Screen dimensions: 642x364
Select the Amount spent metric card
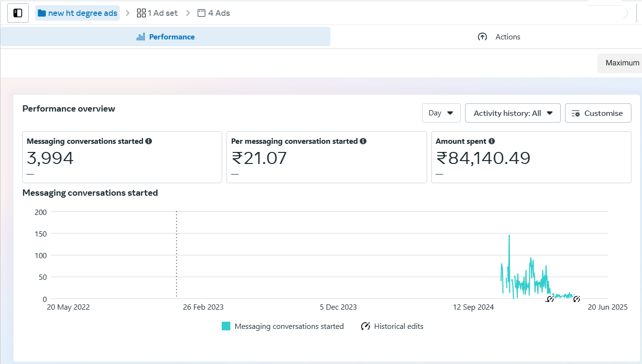pos(531,157)
